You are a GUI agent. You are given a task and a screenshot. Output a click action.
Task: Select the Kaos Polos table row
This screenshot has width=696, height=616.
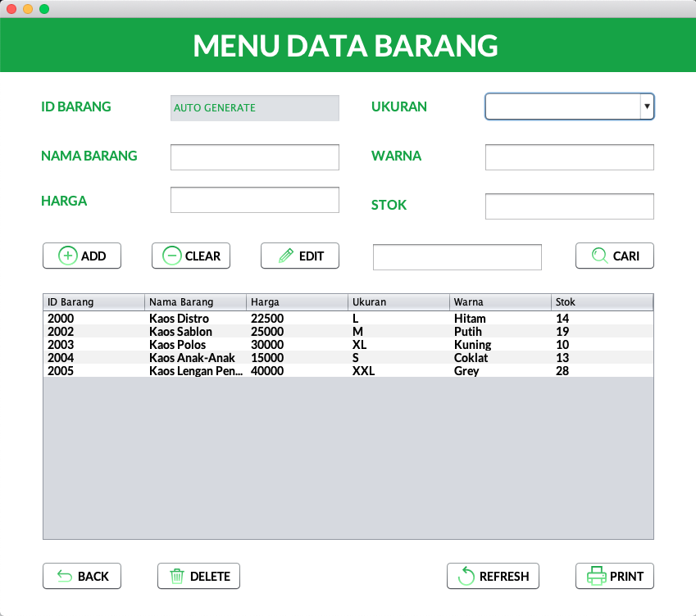click(x=246, y=345)
